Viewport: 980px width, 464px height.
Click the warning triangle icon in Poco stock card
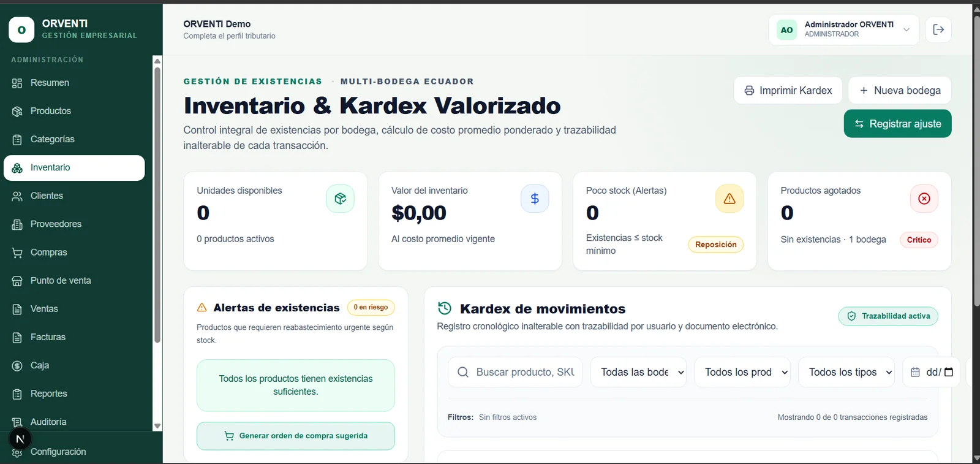(x=729, y=199)
